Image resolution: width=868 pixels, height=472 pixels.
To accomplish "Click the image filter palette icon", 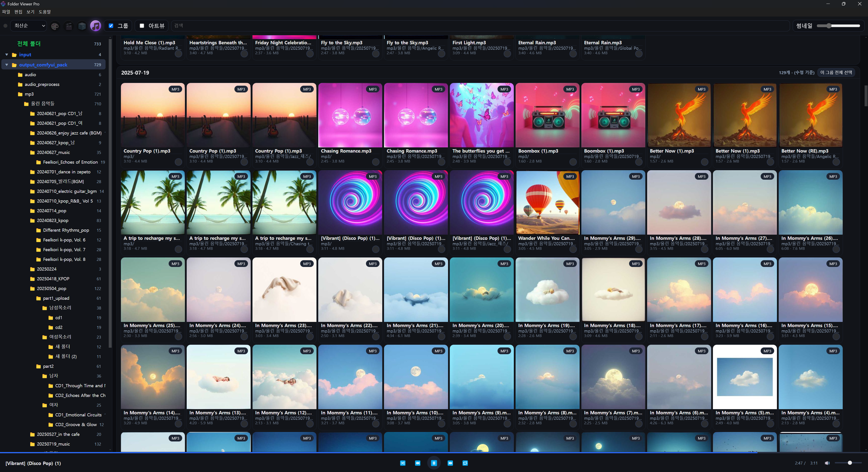I will tap(54, 26).
